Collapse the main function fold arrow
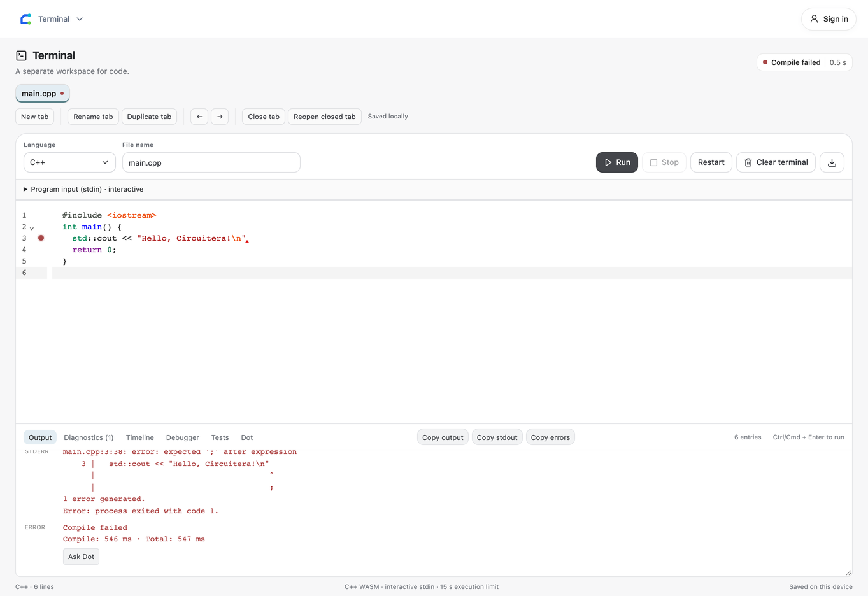868x596 pixels. pyautogui.click(x=32, y=228)
